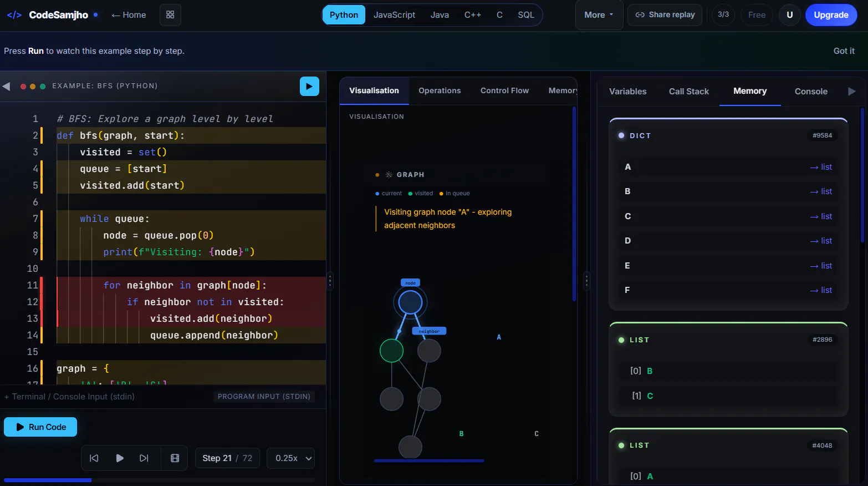This screenshot has height=486, width=868.
Task: Click the Run Code button
Action: [40, 427]
